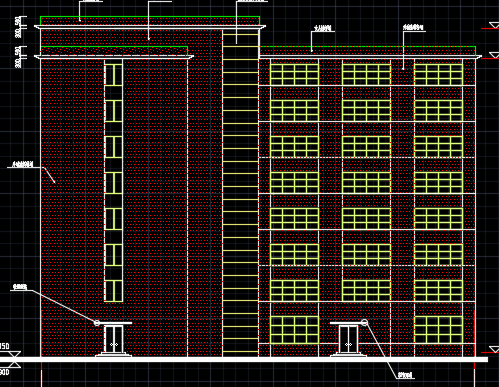499x387 pixels.
Task: Select the central yellow-striped stairwell column
Action: 240,193
